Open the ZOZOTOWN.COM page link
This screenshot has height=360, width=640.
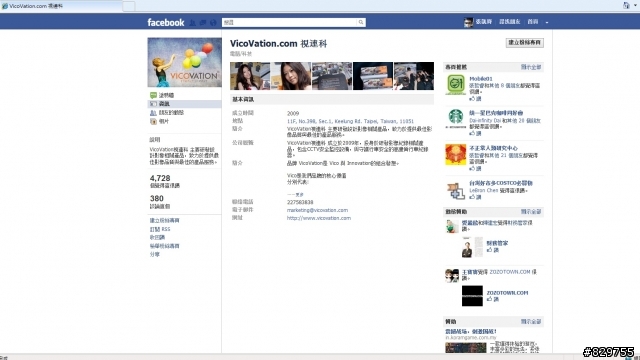pos(507,293)
